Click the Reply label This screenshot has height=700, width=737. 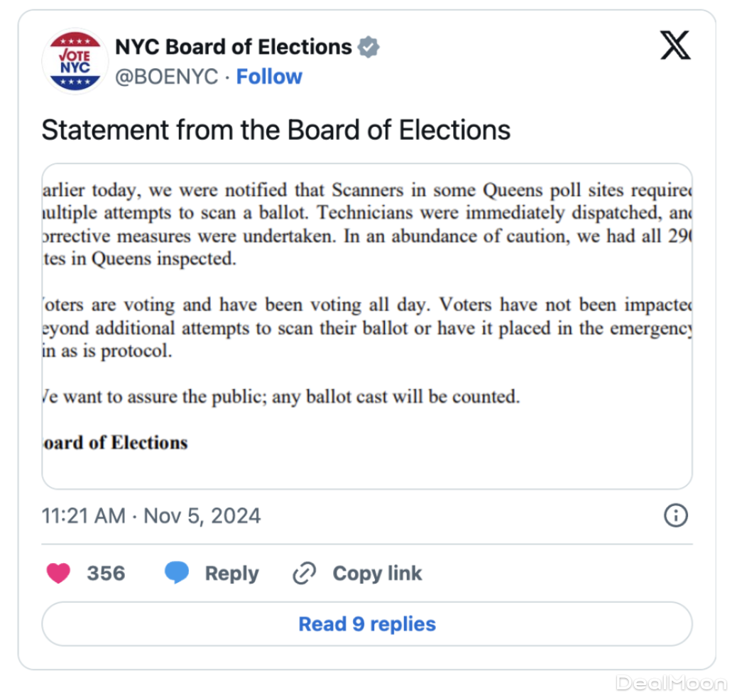(x=231, y=574)
